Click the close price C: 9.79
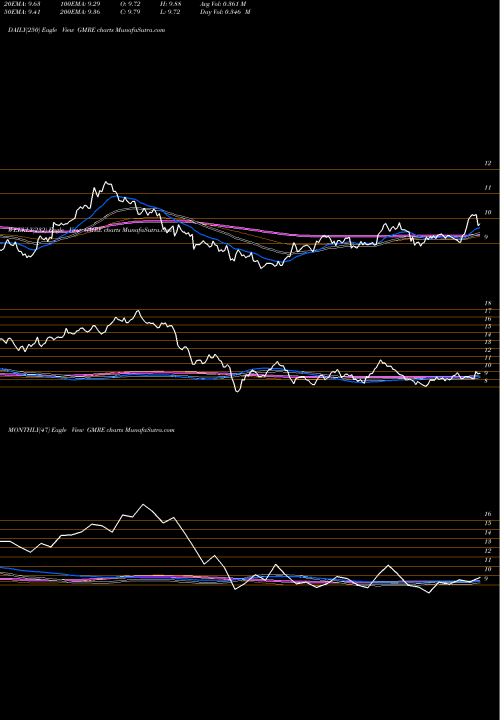 [x=130, y=12]
